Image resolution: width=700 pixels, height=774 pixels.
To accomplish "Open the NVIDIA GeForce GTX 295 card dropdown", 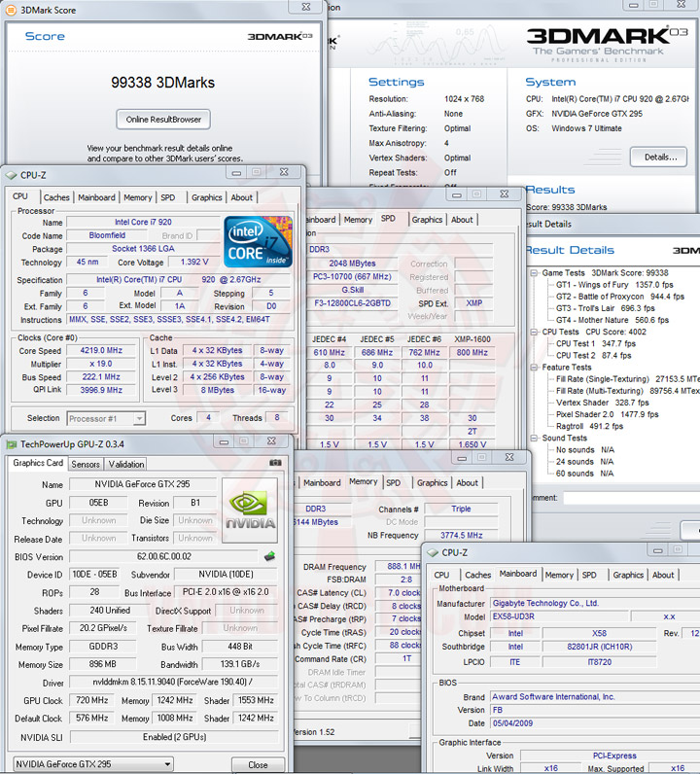I will point(167,764).
